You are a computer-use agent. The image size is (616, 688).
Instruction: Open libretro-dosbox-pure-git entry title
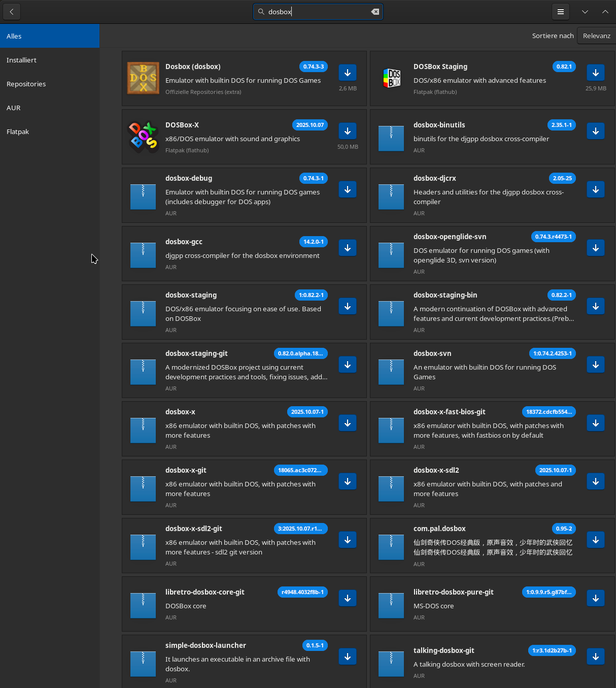point(454,592)
